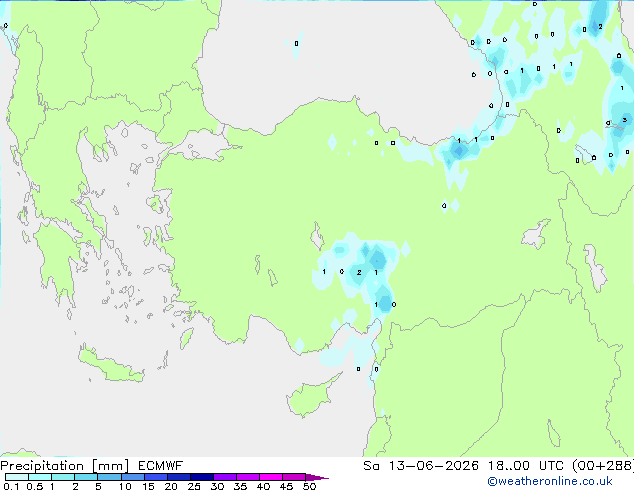
Task: Click the 15–20 mm legend color swatch
Action: pos(155,477)
